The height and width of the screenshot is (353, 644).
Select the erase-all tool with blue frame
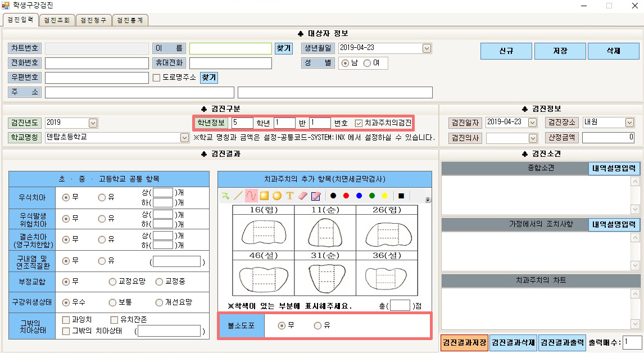click(x=315, y=196)
